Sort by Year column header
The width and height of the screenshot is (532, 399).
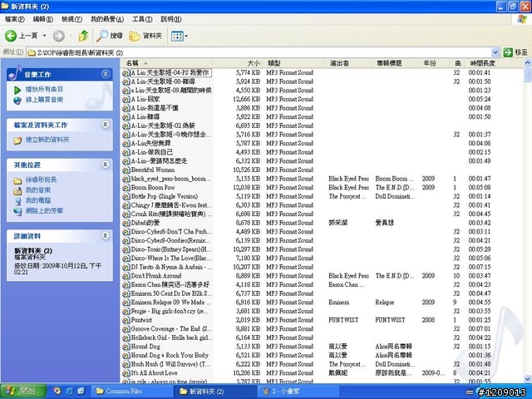(434, 63)
